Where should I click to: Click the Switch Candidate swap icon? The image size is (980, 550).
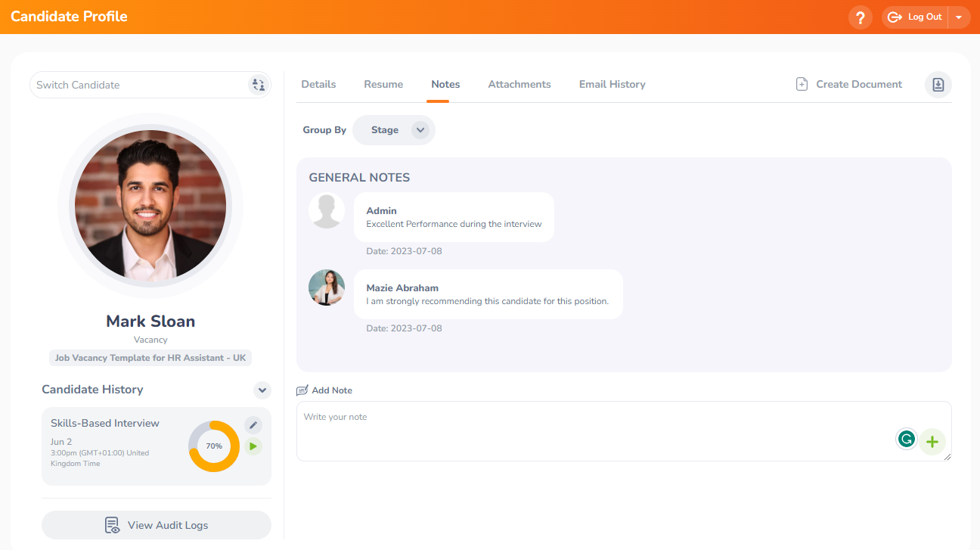tap(258, 85)
